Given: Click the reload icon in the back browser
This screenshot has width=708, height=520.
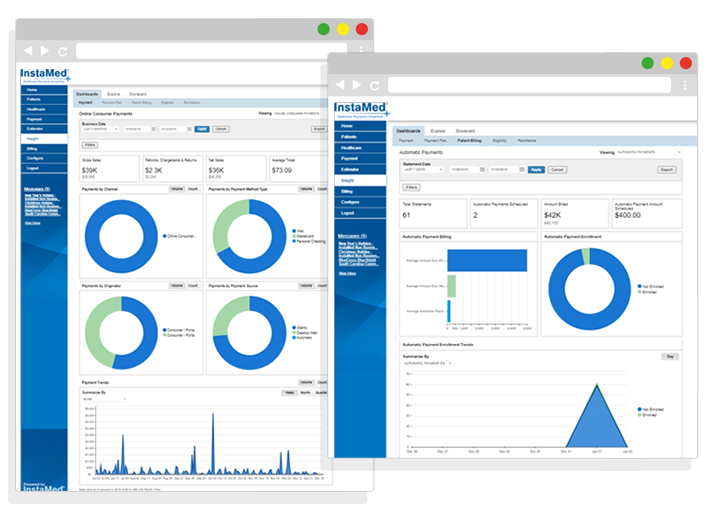Looking at the screenshot, I should pos(62,50).
